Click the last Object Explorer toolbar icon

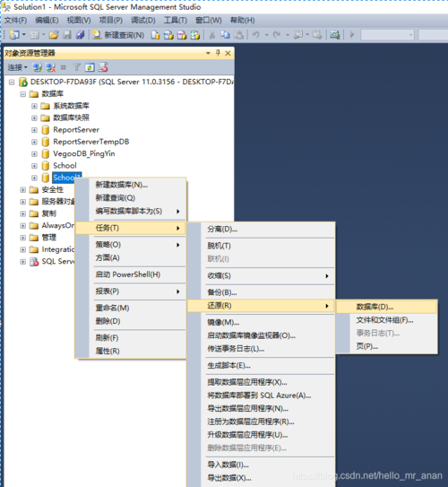tap(103, 67)
